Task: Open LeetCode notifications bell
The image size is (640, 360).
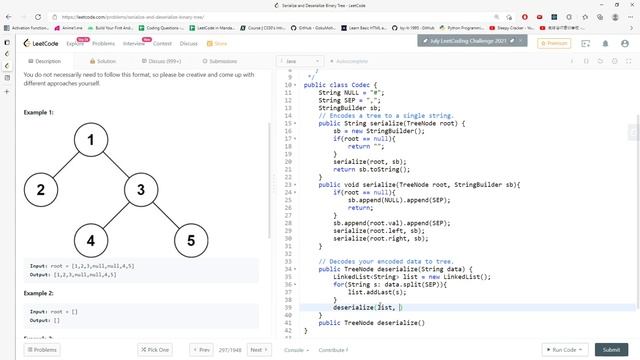Action: point(605,44)
